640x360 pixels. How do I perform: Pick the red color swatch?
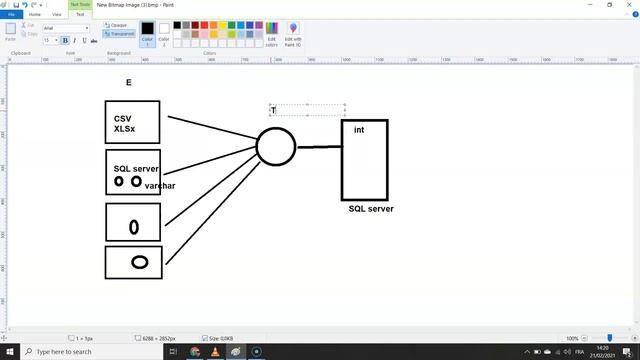tap(204, 25)
